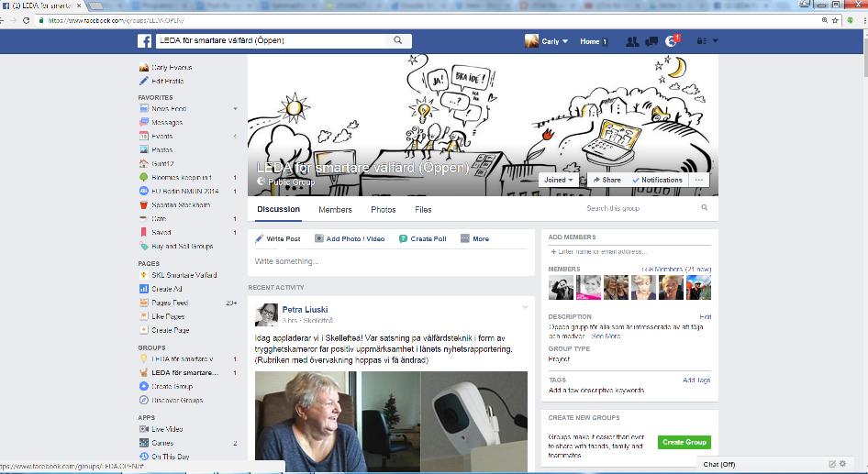Open Pages Feed in sidebar
868x474 pixels.
[170, 303]
